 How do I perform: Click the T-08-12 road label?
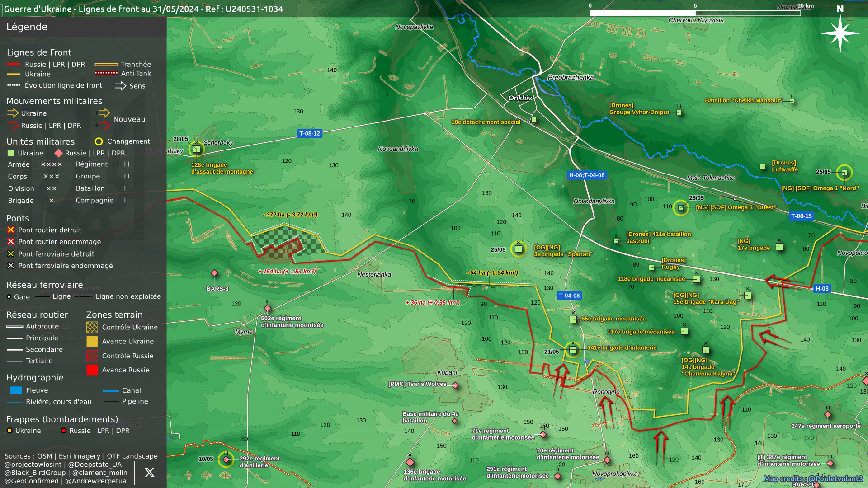[x=310, y=133]
